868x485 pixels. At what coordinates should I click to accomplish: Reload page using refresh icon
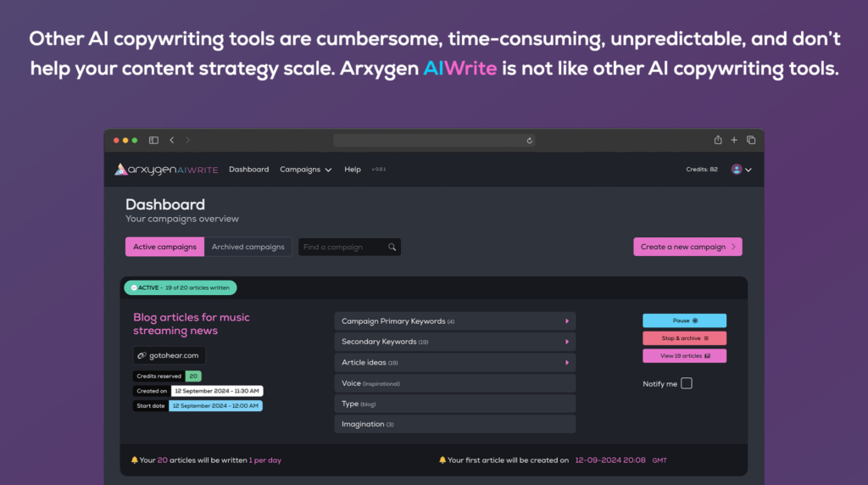[529, 141]
